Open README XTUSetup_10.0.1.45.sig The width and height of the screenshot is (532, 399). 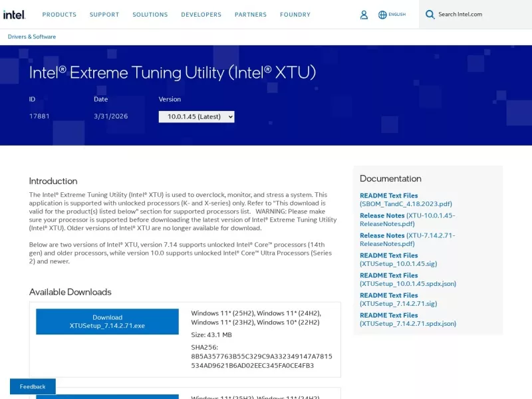click(398, 259)
